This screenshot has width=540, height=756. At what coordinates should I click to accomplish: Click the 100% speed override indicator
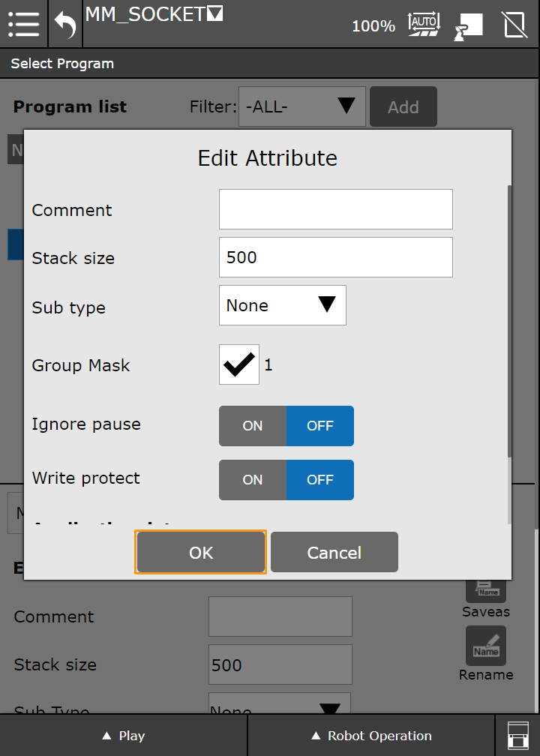373,26
